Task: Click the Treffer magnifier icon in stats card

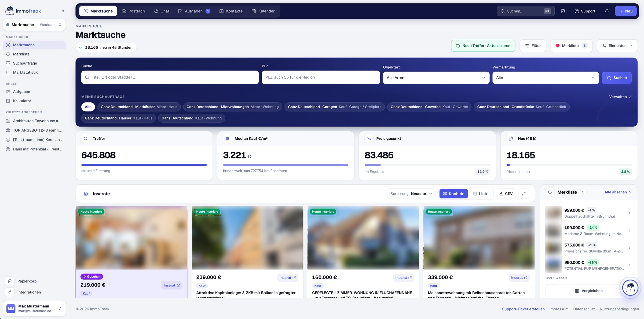Action: tap(86, 139)
